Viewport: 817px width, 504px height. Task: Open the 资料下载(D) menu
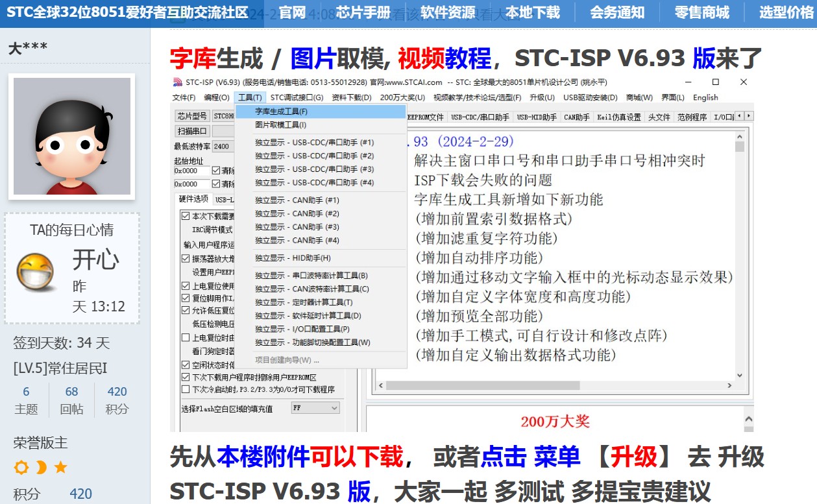tap(352, 97)
